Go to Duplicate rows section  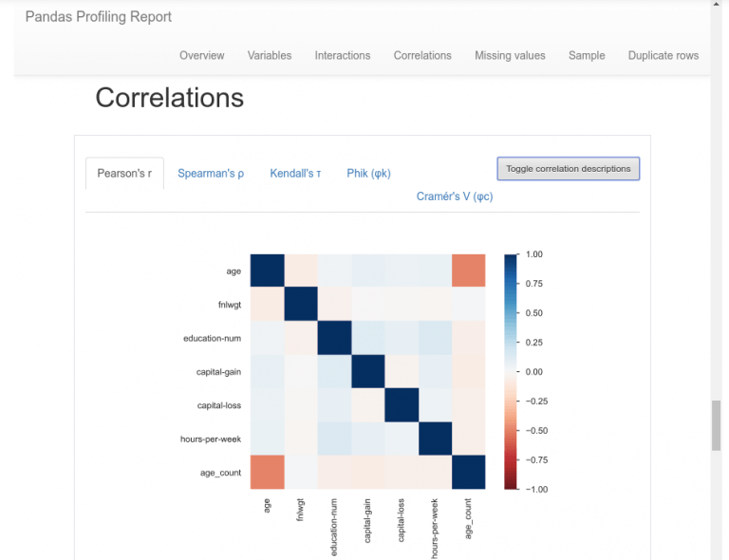point(663,55)
